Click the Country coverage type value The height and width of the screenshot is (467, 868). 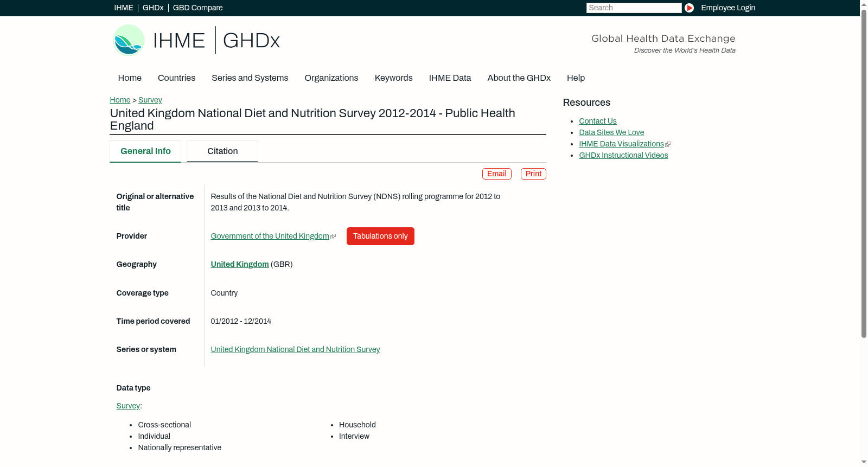[224, 293]
